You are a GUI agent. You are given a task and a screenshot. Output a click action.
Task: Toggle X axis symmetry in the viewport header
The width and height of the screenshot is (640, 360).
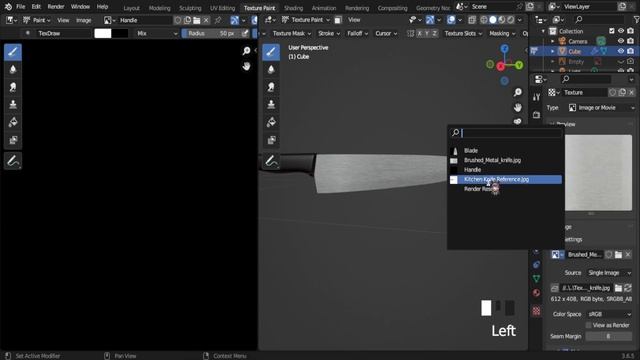[x=419, y=33]
